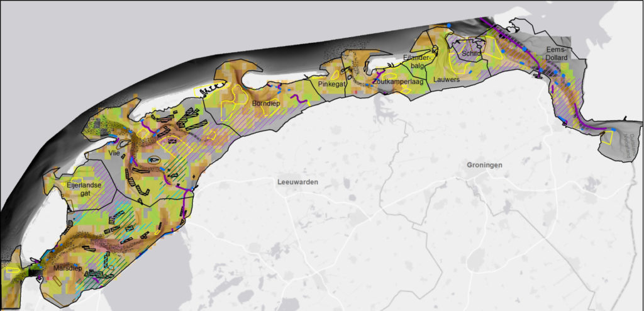Select the blue dot above Eilanderbalg
644x311 pixels.
pos(449,26)
